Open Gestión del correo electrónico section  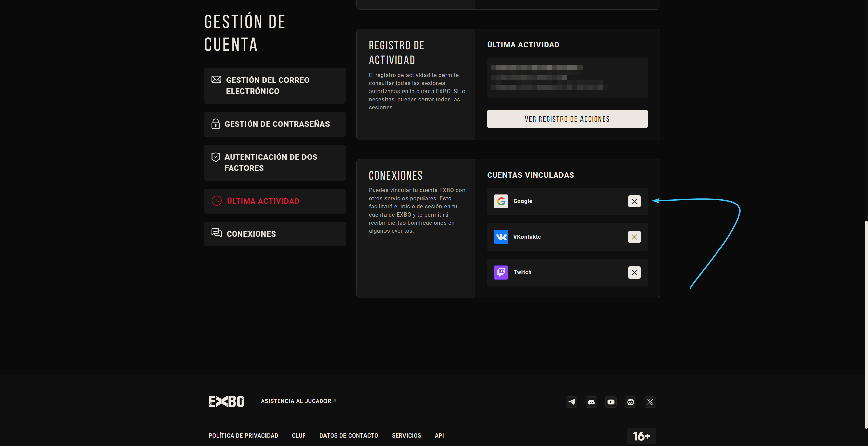[x=275, y=86]
